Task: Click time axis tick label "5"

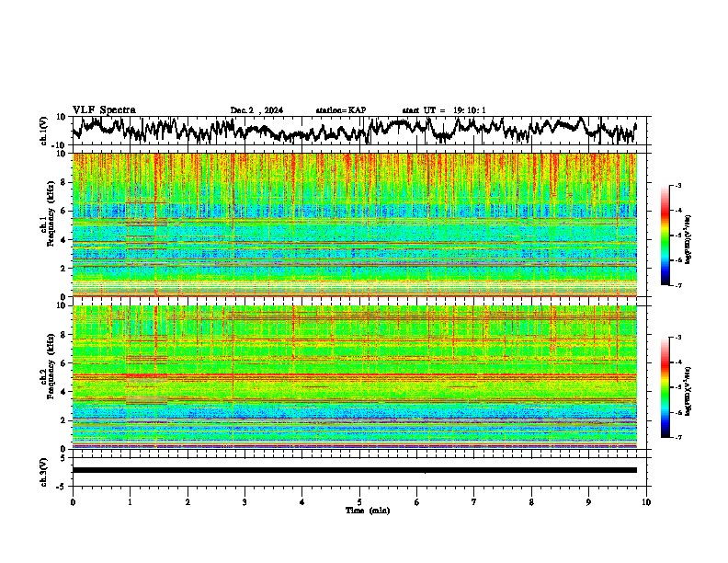Action: [359, 502]
